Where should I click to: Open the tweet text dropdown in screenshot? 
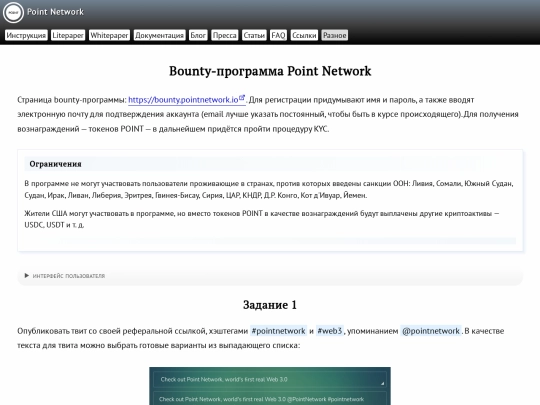(x=270, y=380)
